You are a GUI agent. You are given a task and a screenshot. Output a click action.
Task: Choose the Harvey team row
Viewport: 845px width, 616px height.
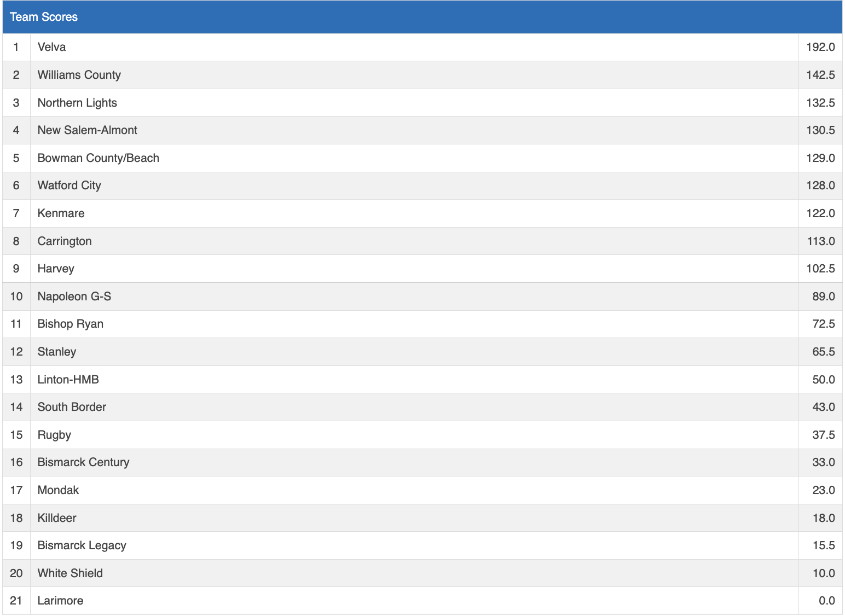click(x=56, y=269)
